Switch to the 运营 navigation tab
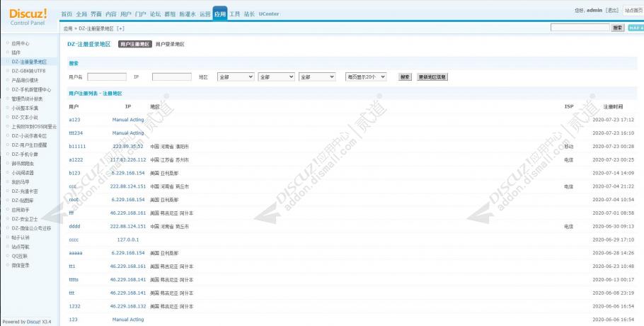This screenshot has width=644, height=326. tap(205, 14)
